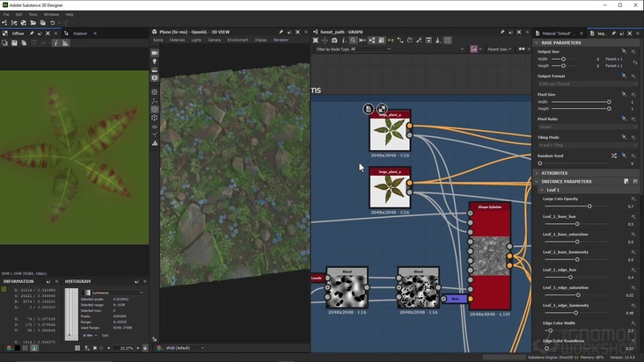Toggle the lock icon beside zoom field

point(145,348)
